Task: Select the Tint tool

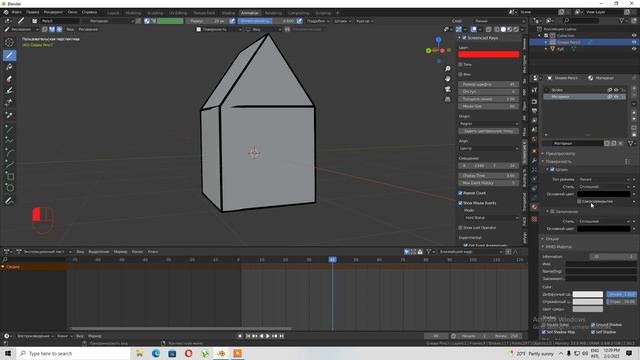Action: click(x=9, y=91)
